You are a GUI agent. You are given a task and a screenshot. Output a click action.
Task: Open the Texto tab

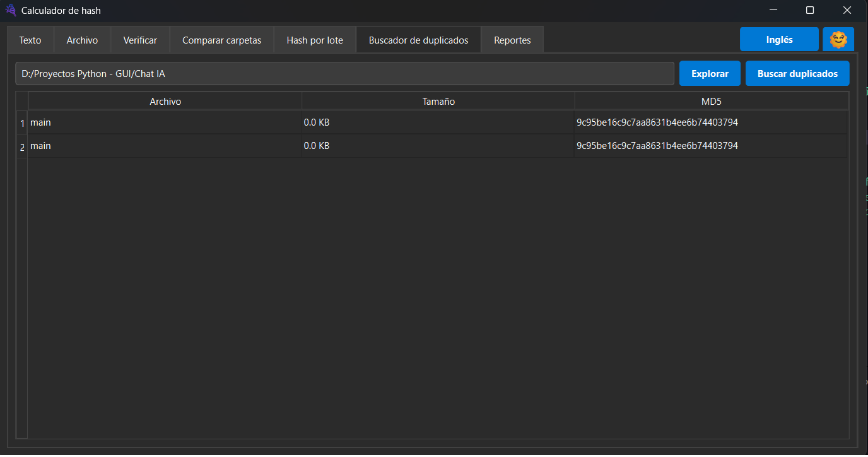click(30, 40)
